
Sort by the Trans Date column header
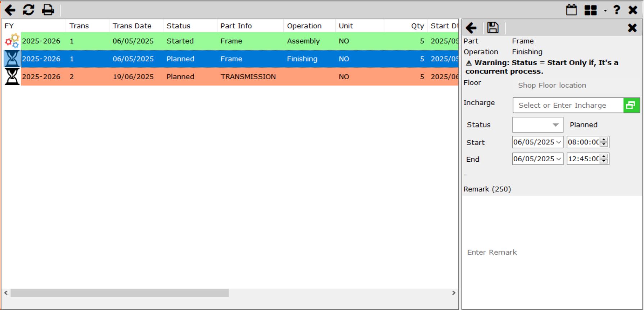pos(132,26)
